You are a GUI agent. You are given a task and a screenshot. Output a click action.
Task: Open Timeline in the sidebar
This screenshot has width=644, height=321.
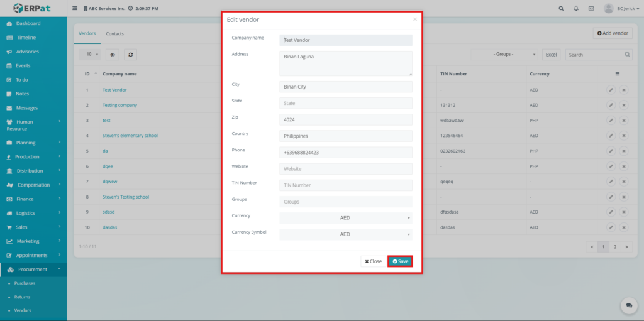26,37
